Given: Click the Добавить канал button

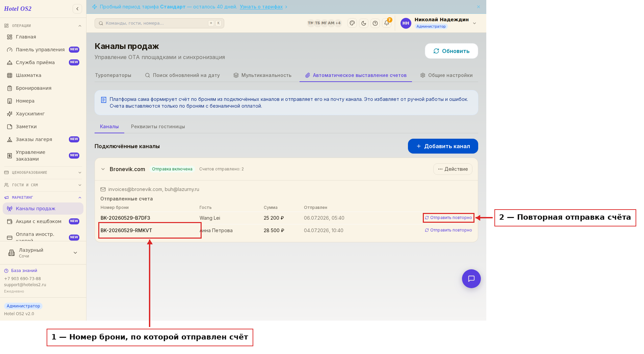Looking at the screenshot, I should point(443,146).
